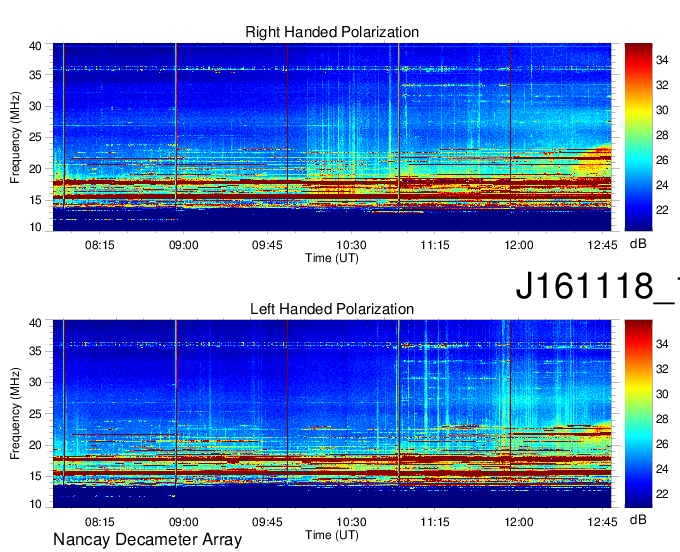
Task: Click the 'J161118_' observation label
Action: [x=597, y=286]
